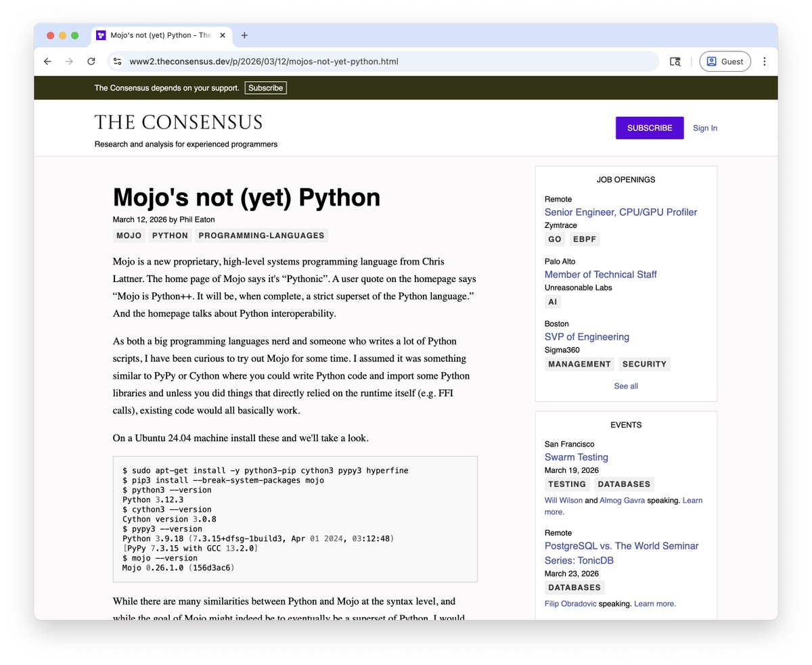
Task: Select the MOJO tag
Action: pyautogui.click(x=129, y=235)
